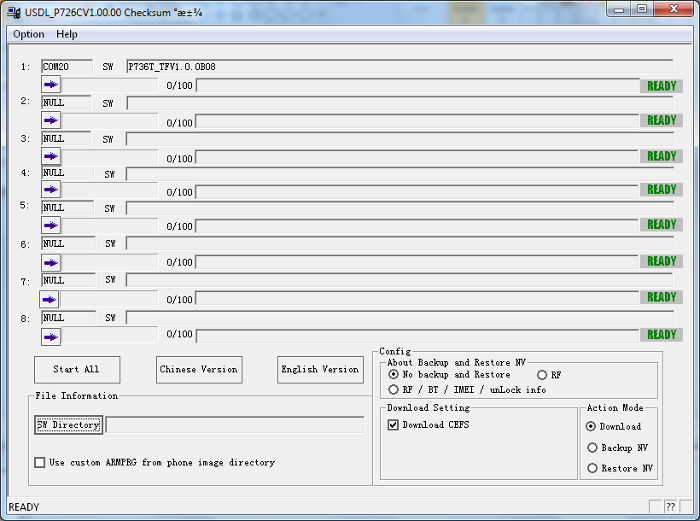The height and width of the screenshot is (521, 700).
Task: Hit the arrow icon for port 4
Action: 51,190
